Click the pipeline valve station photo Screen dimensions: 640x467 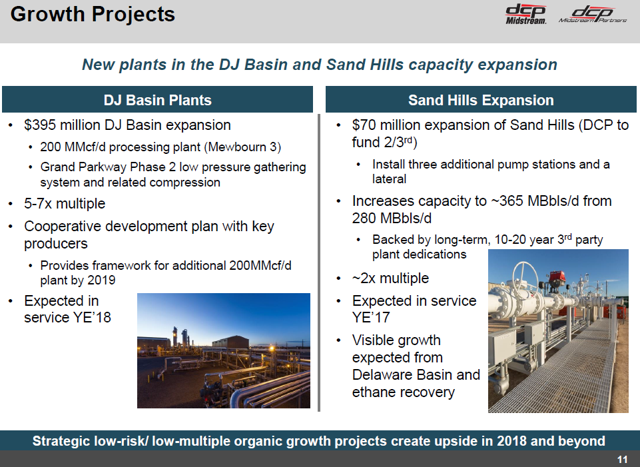tap(558, 331)
